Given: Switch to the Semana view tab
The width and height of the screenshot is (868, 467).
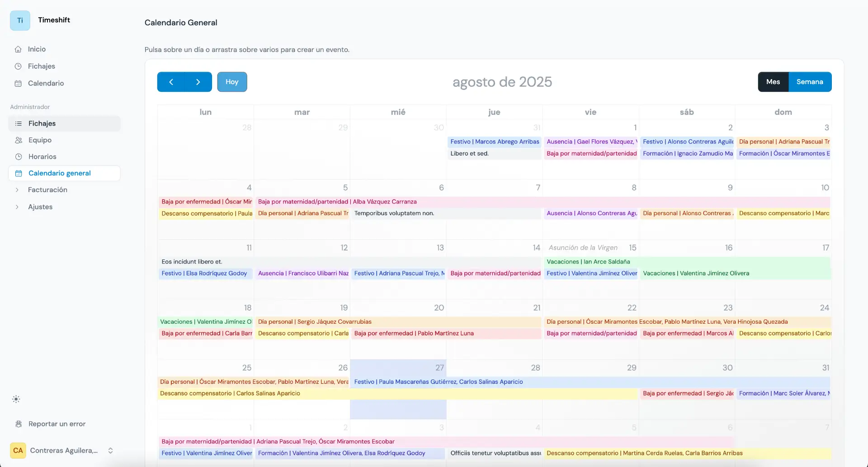Looking at the screenshot, I should [x=810, y=82].
